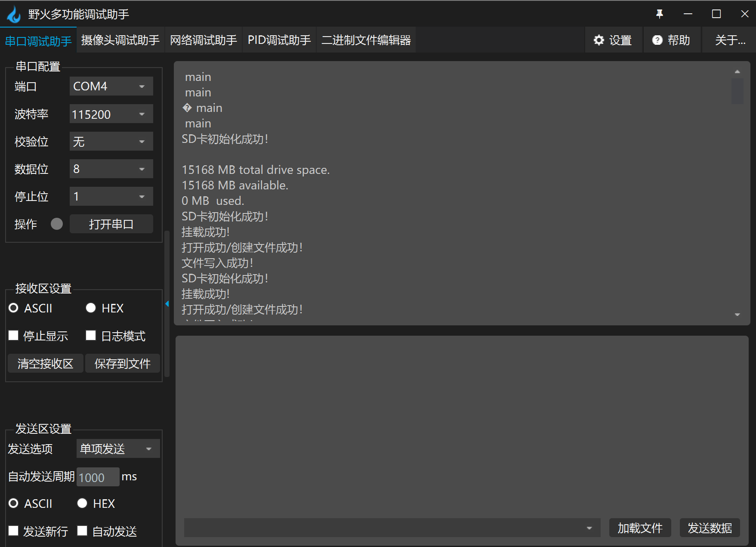Enable 停止显示 to pause display
Image resolution: width=756 pixels, height=547 pixels.
point(13,336)
